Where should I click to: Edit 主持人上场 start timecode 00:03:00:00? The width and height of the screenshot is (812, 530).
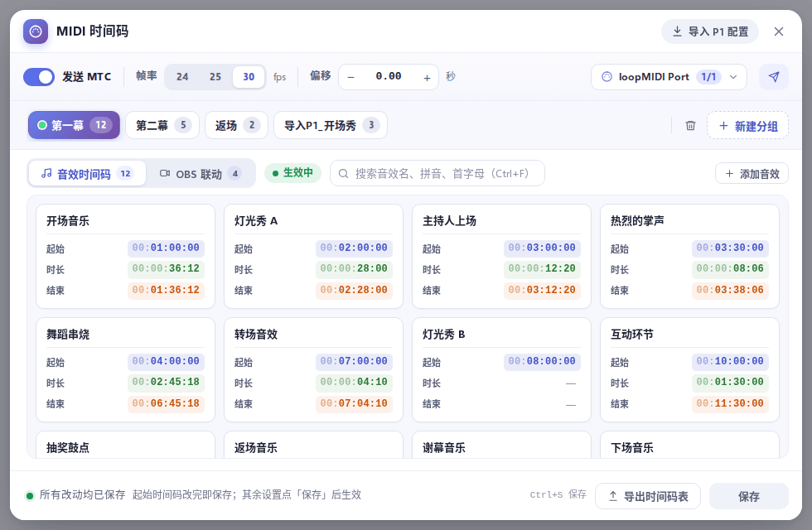(x=542, y=248)
